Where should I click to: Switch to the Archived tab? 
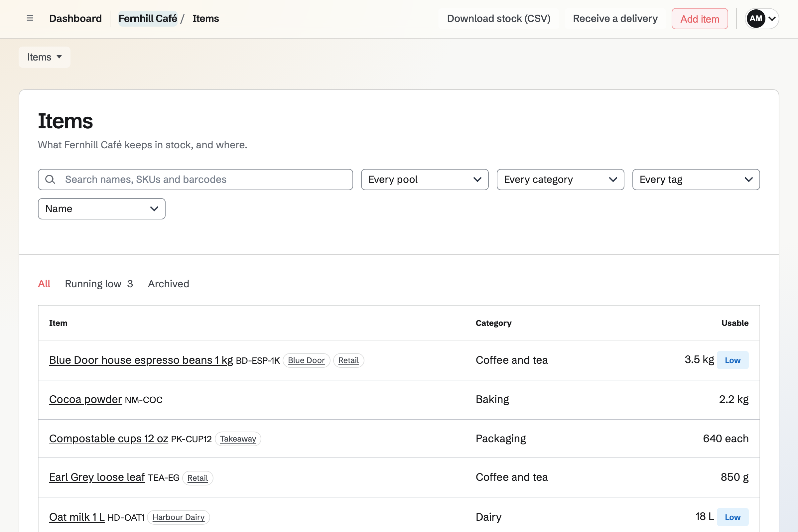[x=168, y=284]
